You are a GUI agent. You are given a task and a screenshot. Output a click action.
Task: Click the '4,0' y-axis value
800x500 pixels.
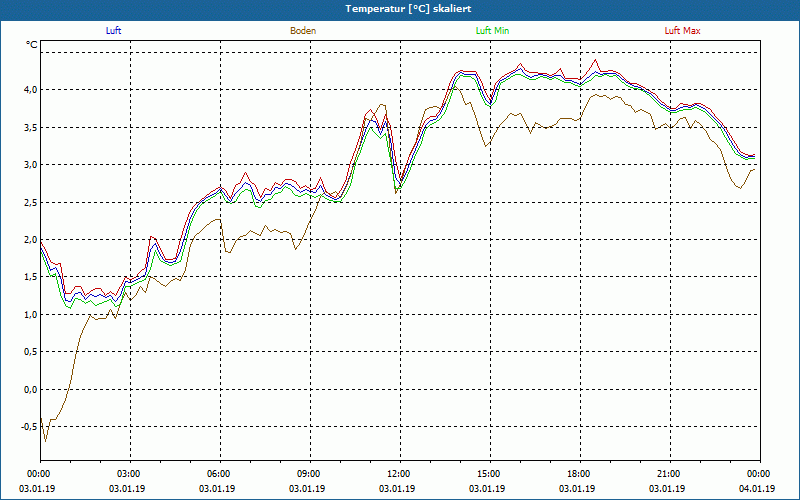pos(31,90)
